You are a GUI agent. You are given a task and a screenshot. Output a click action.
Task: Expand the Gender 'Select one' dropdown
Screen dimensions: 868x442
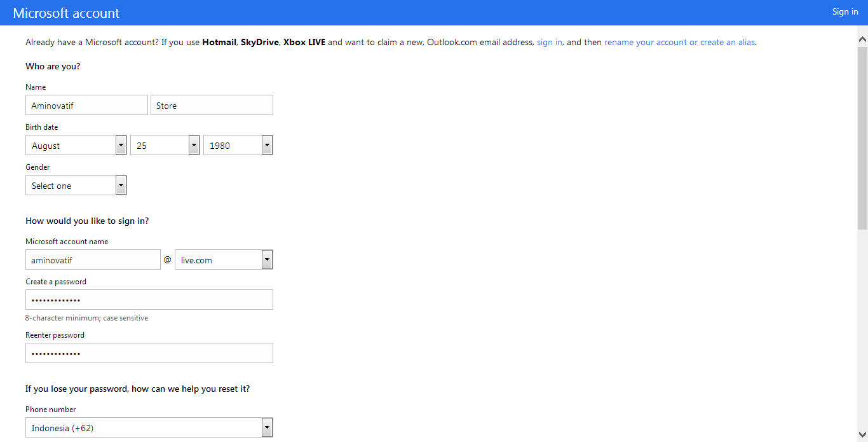tap(76, 185)
